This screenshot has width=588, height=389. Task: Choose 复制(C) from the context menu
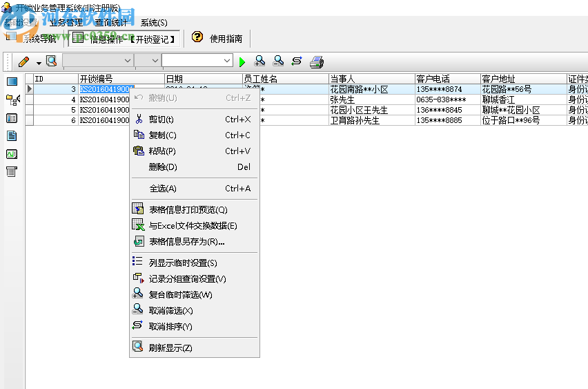tap(195, 135)
